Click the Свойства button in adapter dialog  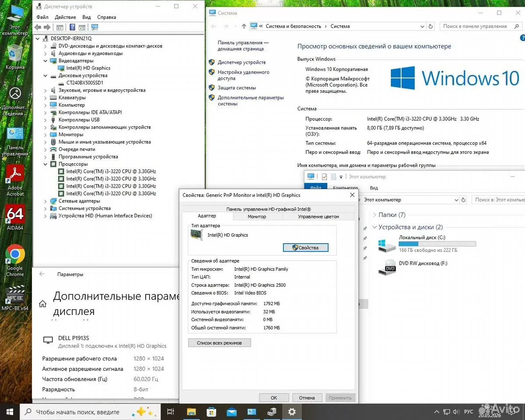tap(306, 248)
